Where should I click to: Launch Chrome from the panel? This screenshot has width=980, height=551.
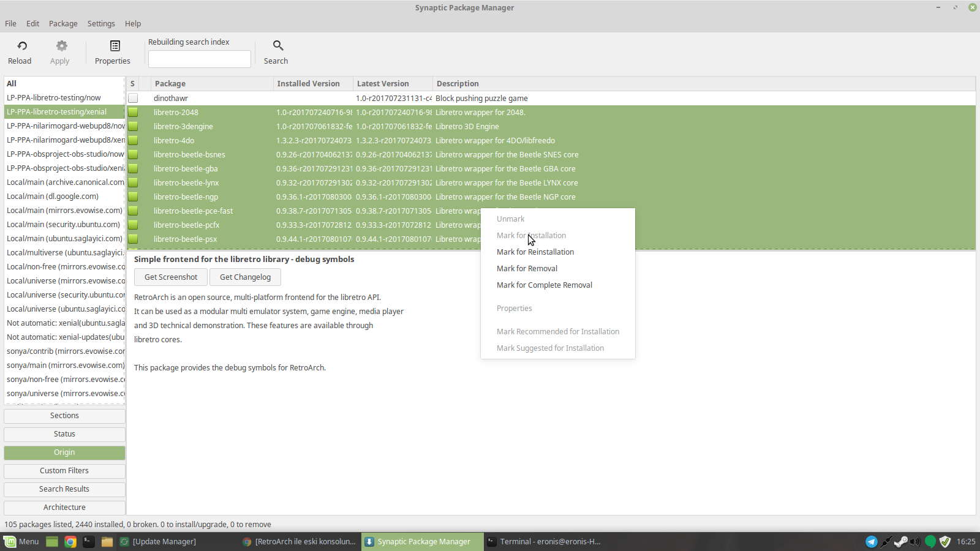click(x=70, y=542)
